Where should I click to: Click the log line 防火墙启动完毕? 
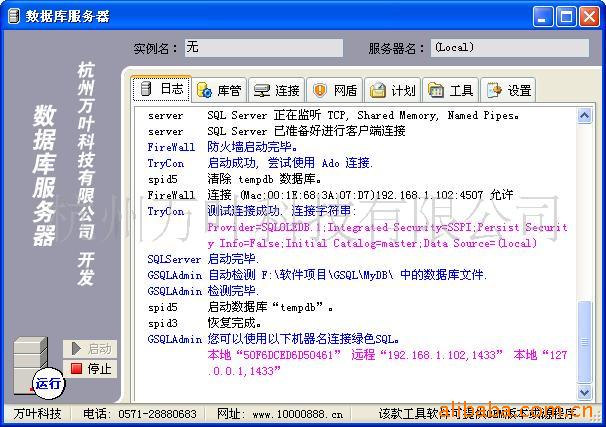pyautogui.click(x=223, y=147)
